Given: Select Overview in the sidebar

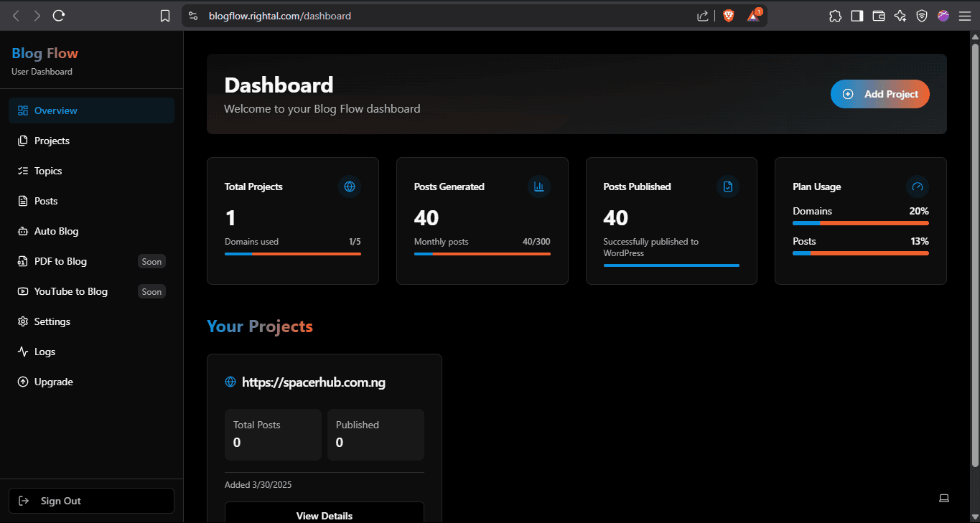Looking at the screenshot, I should tap(91, 110).
